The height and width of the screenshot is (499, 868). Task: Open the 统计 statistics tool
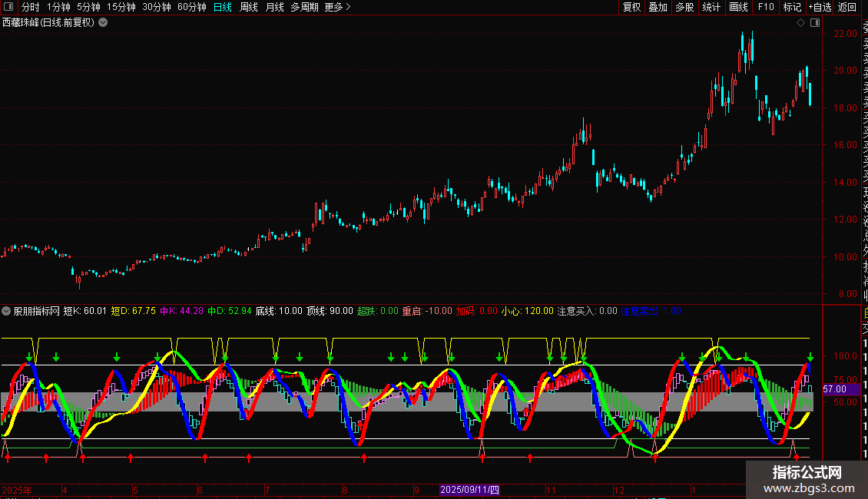point(711,7)
